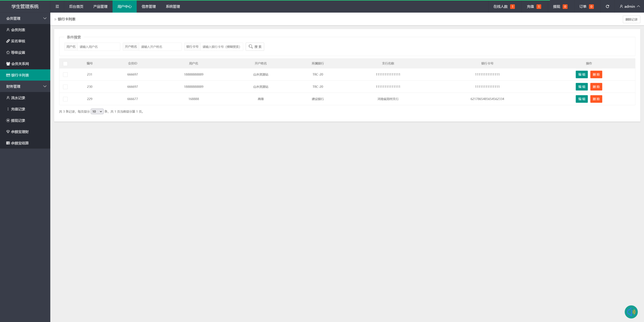
Task: Click the 余额宝理财 diamond icon
Action: 8,132
